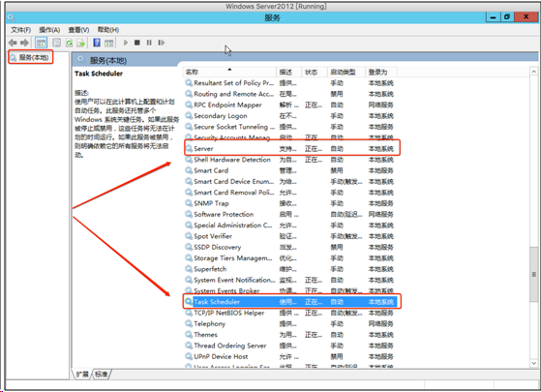Click the show/hide action pane icon

pos(109,43)
